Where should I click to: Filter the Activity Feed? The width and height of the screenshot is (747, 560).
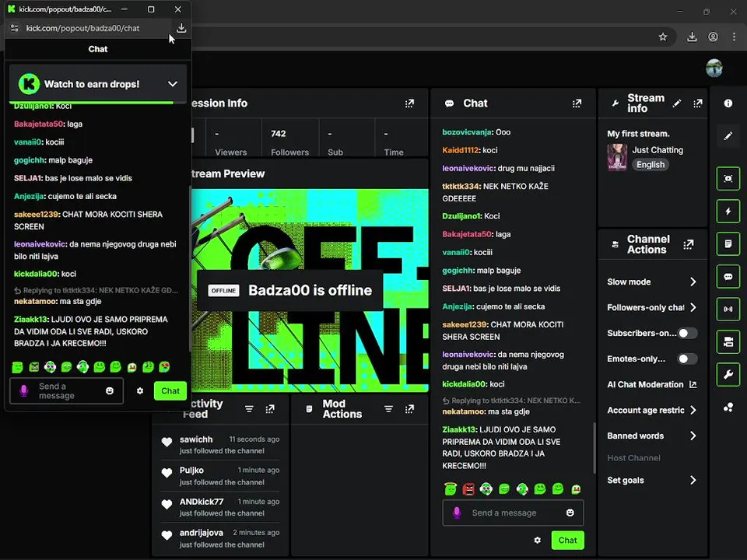[249, 409]
